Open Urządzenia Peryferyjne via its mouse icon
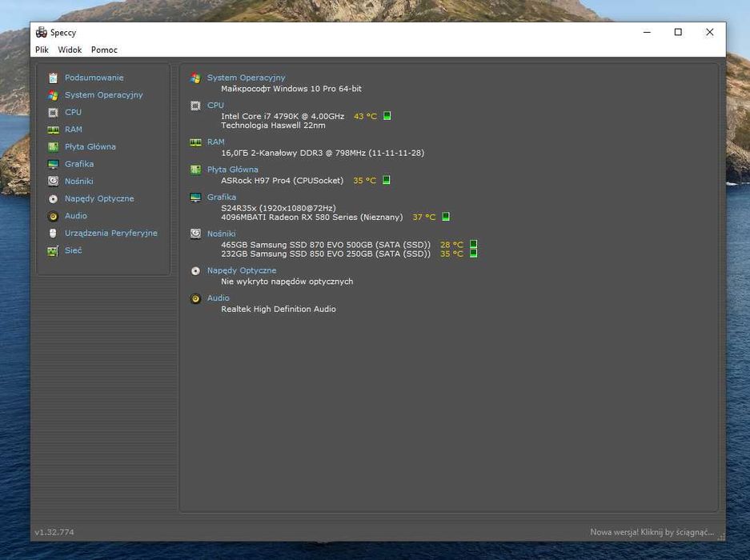The width and height of the screenshot is (750, 560). (x=53, y=234)
